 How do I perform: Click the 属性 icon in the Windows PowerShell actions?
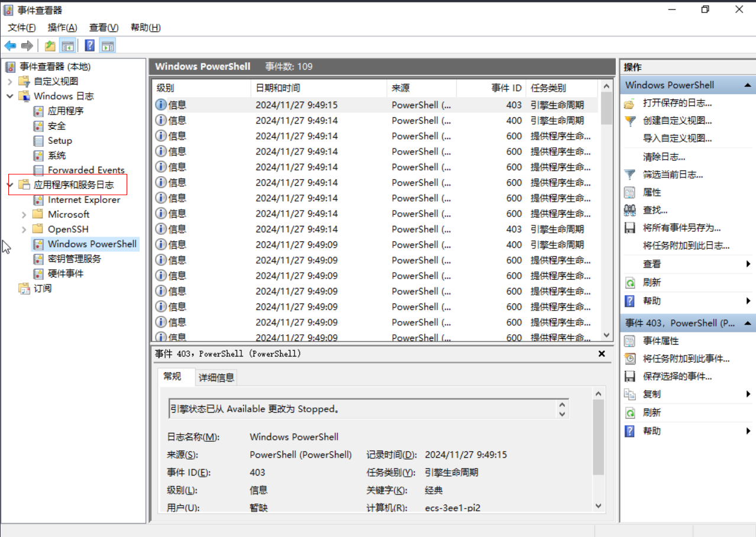click(x=630, y=192)
